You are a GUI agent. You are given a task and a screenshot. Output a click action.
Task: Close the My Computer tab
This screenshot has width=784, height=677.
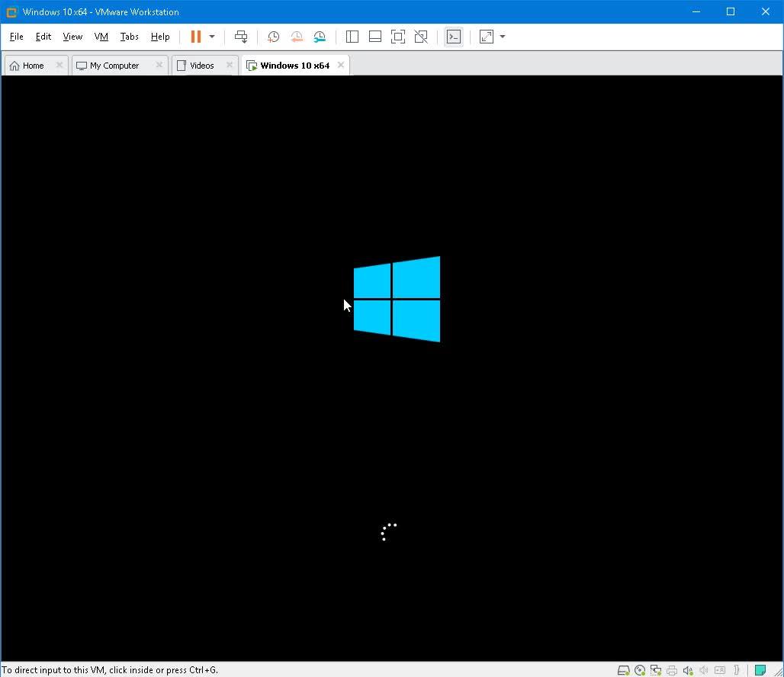pos(159,65)
